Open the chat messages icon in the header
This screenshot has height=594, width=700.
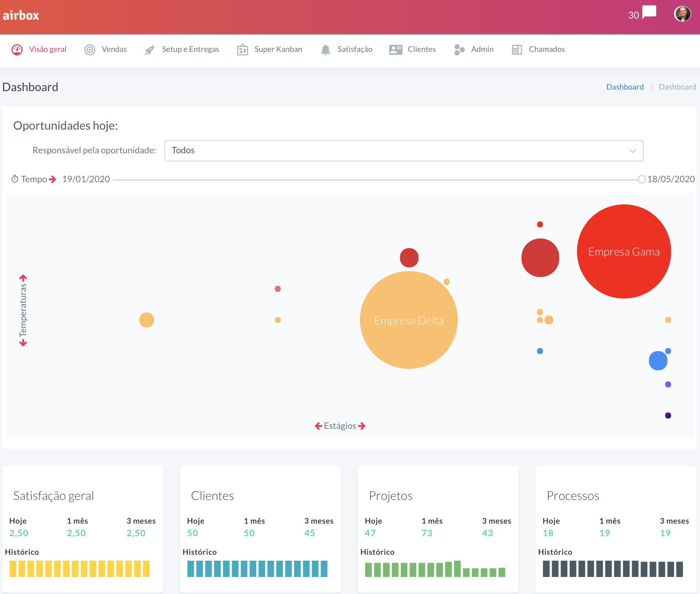649,13
